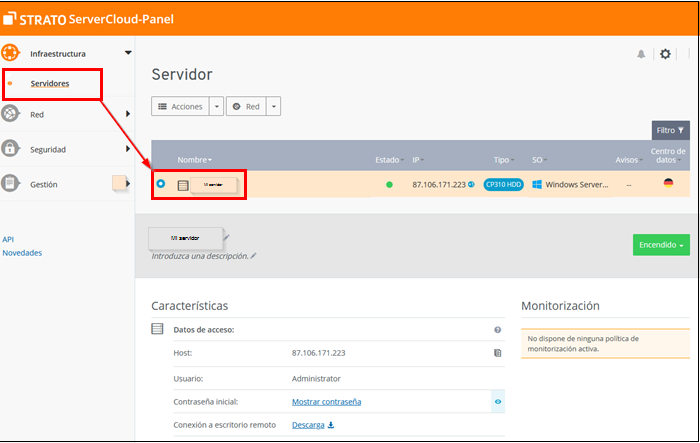The image size is (700, 443).
Task: Select Seguridad in the sidebar
Action: pyautogui.click(x=48, y=150)
